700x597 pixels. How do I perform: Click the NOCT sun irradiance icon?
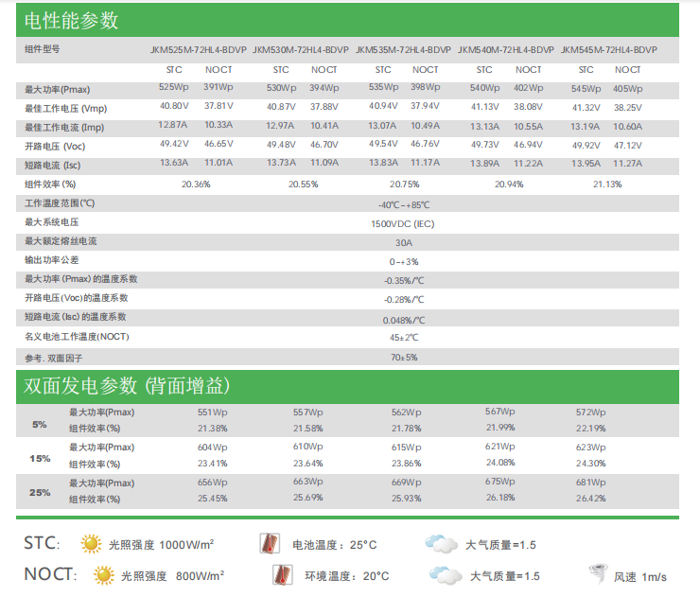[x=104, y=575]
